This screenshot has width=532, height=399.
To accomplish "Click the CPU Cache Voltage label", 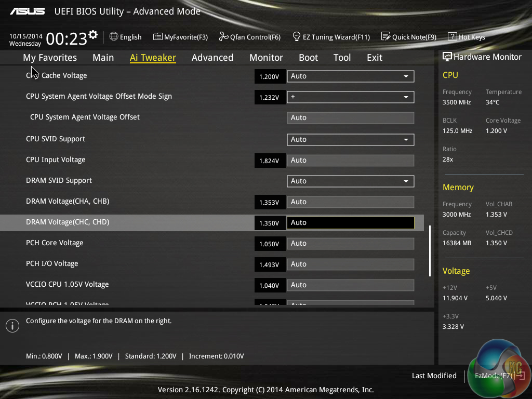I will (x=56, y=75).
